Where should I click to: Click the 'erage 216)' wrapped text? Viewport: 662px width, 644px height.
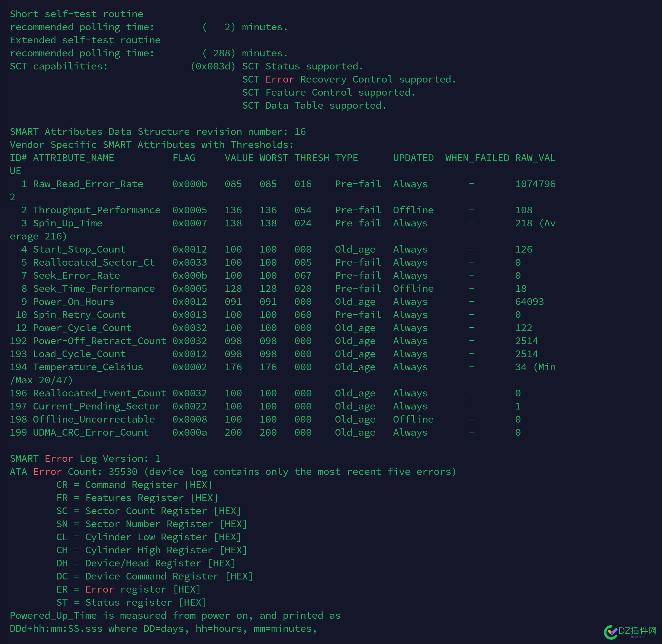(39, 237)
